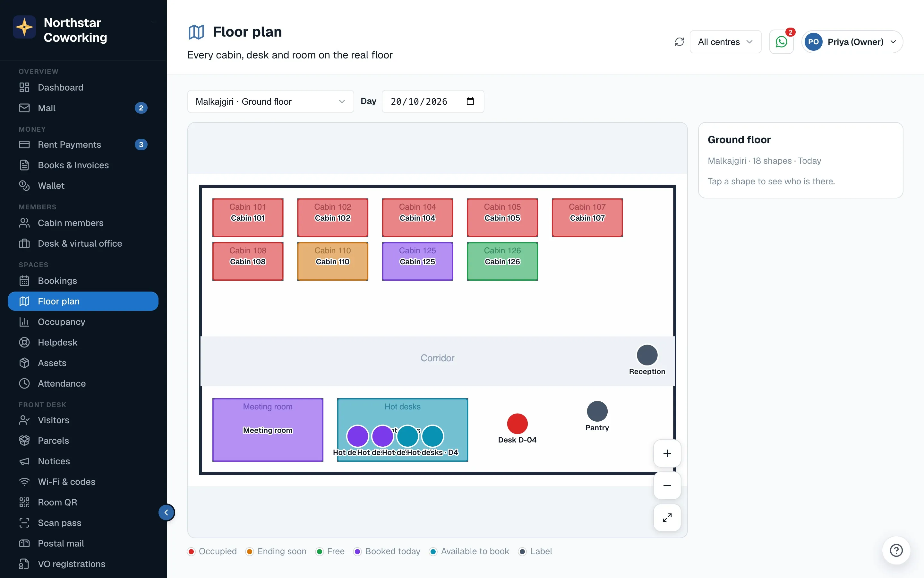Select Cabin 102 on the floor plan
924x578 pixels.
click(x=333, y=217)
